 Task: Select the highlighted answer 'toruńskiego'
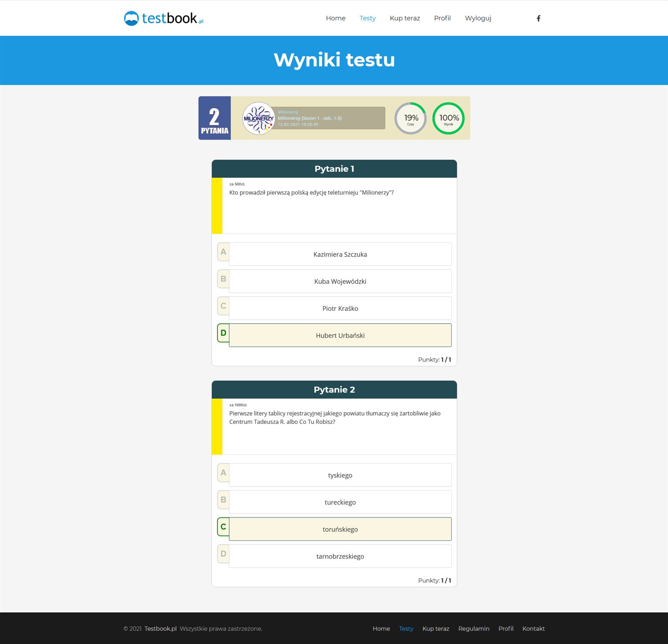pos(340,529)
